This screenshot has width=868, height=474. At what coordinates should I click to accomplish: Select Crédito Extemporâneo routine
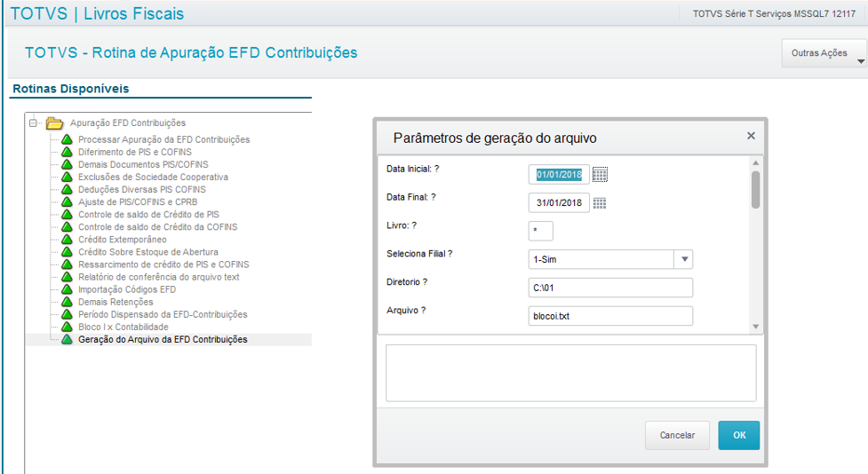123,240
